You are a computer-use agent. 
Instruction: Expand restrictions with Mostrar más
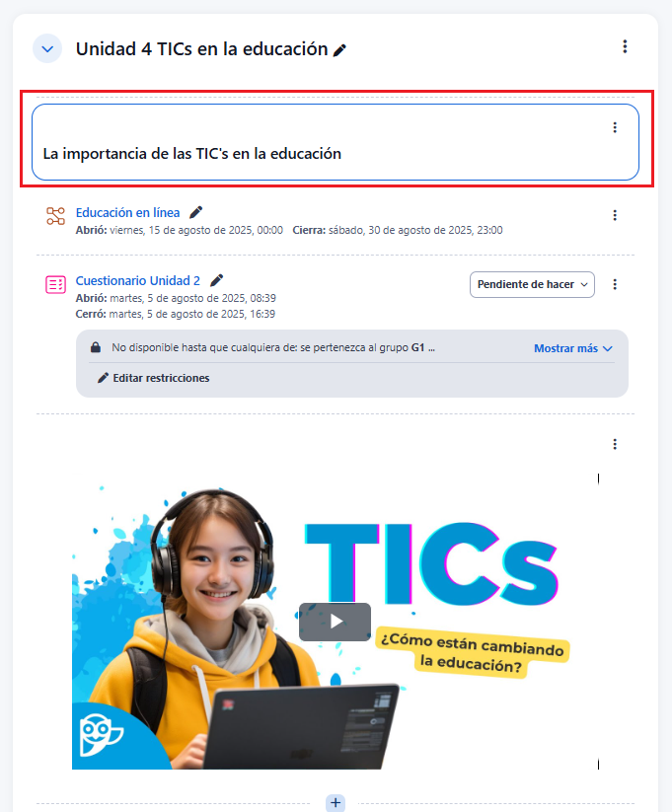[573, 348]
